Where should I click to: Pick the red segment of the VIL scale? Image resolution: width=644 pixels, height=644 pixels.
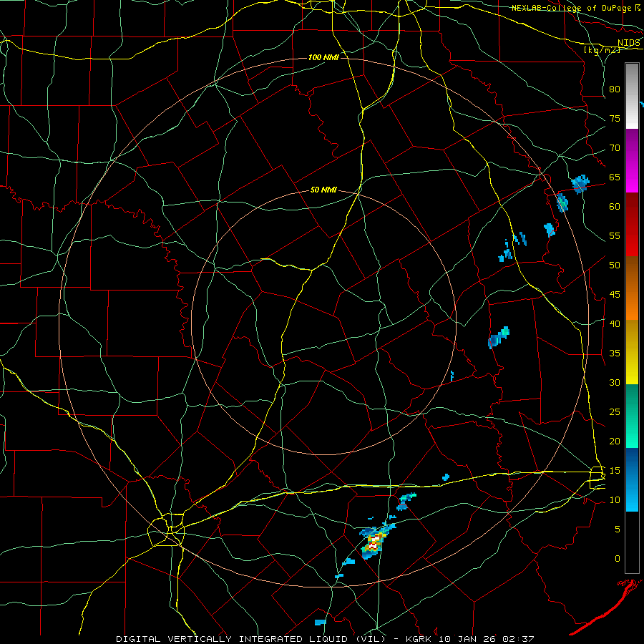click(x=632, y=225)
